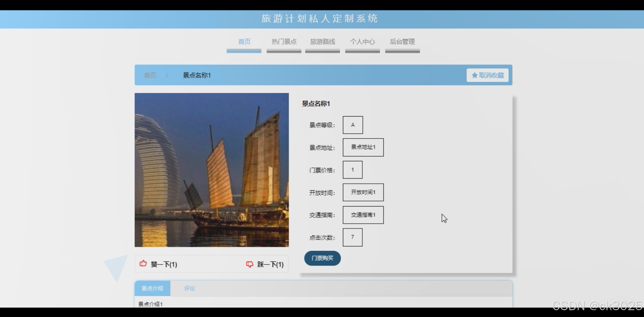The width and height of the screenshot is (644, 317).
Task: Select the 景点介绍 tab
Action: [152, 288]
